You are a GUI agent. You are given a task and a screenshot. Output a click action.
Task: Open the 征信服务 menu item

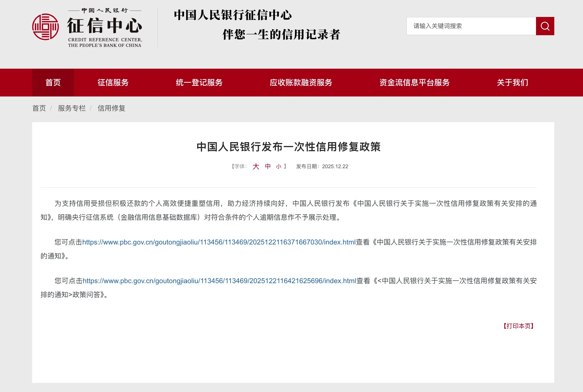point(113,83)
